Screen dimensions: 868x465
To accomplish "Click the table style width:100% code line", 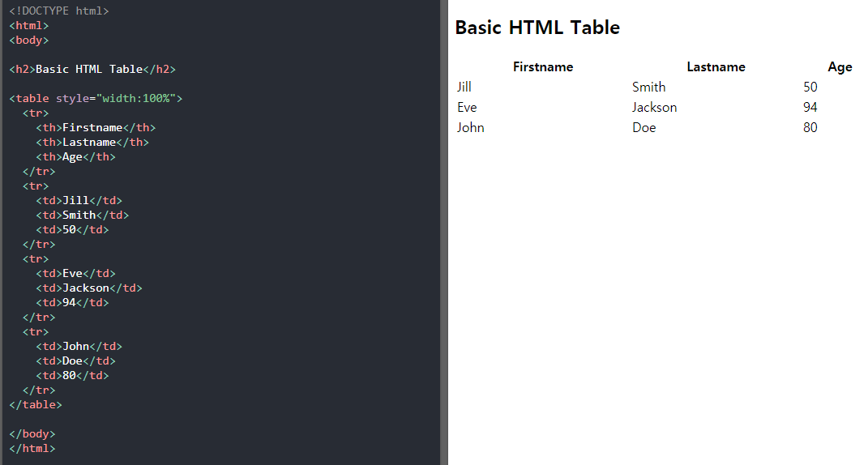I will pyautogui.click(x=96, y=99).
